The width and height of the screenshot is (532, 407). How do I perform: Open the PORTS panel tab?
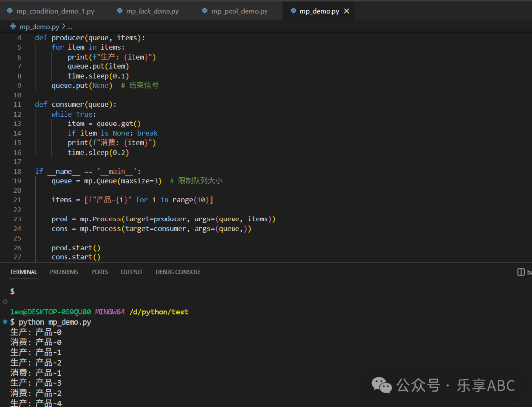click(x=100, y=272)
